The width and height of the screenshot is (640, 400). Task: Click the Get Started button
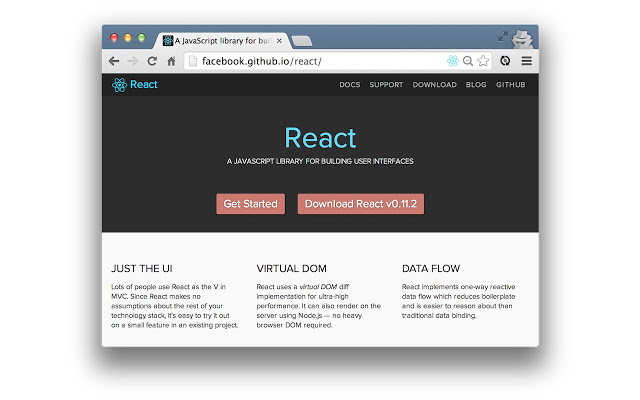pos(251,204)
